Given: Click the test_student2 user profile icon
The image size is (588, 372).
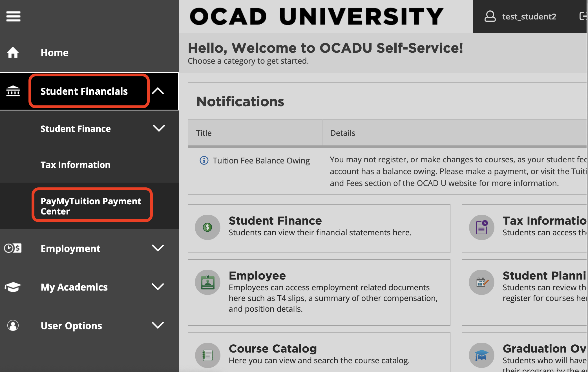Looking at the screenshot, I should coord(490,16).
